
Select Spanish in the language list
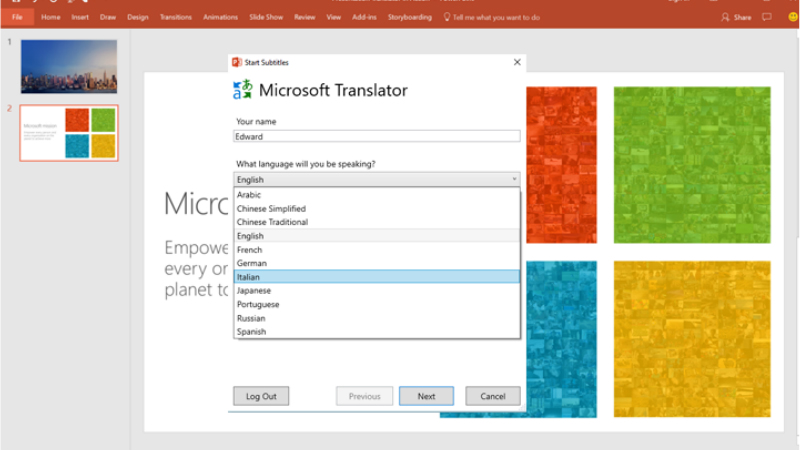[x=377, y=332]
